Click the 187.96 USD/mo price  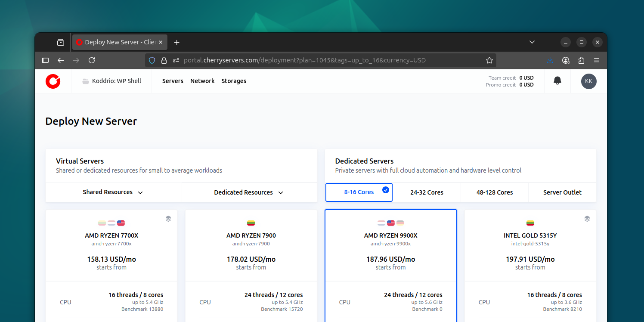pos(390,259)
